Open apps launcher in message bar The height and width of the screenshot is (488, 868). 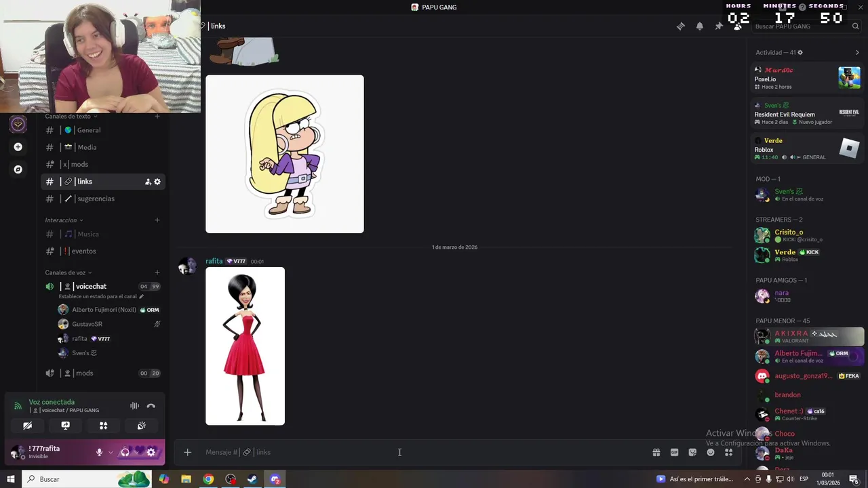[x=729, y=452]
